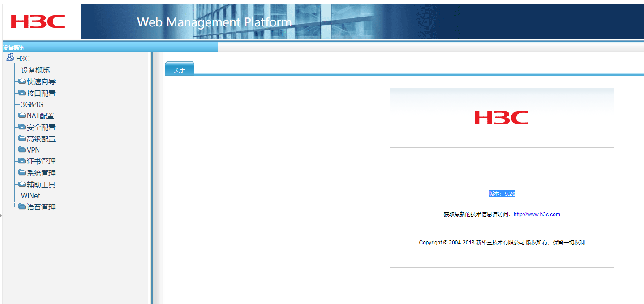Click the highlighted 版本: 5.20 text
The height and width of the screenshot is (304, 644).
point(502,194)
